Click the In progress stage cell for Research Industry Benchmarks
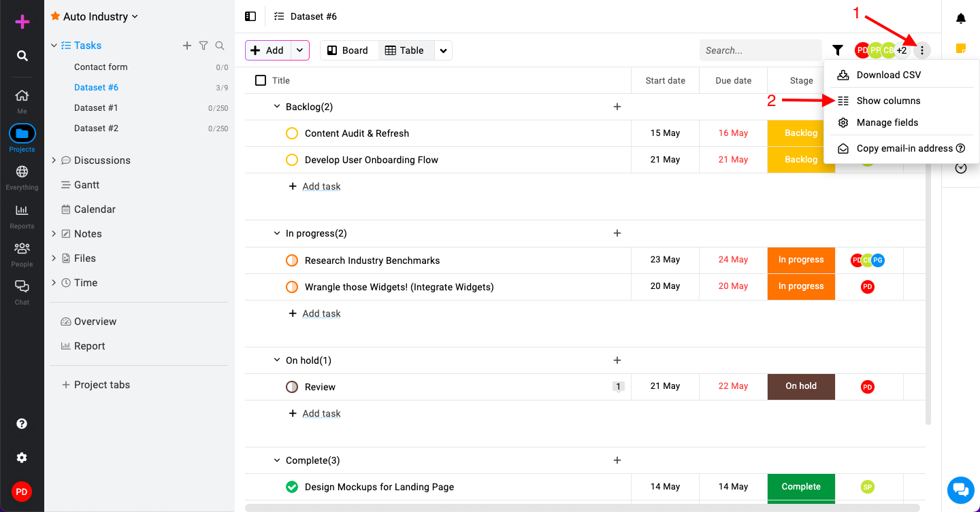980x512 pixels. coord(801,260)
